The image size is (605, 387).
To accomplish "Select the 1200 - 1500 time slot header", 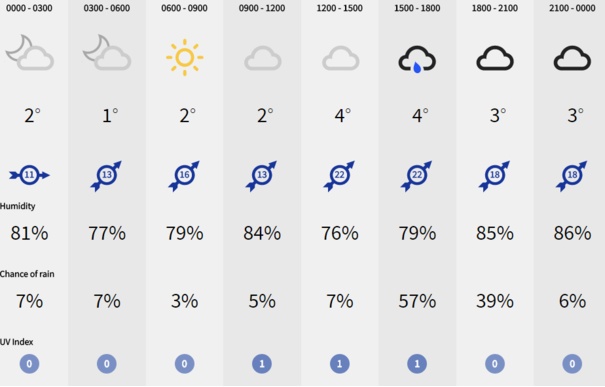I will pos(340,8).
